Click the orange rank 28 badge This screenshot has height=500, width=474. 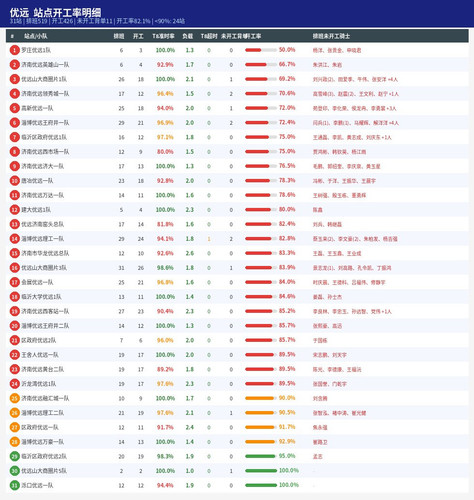pyautogui.click(x=14, y=442)
